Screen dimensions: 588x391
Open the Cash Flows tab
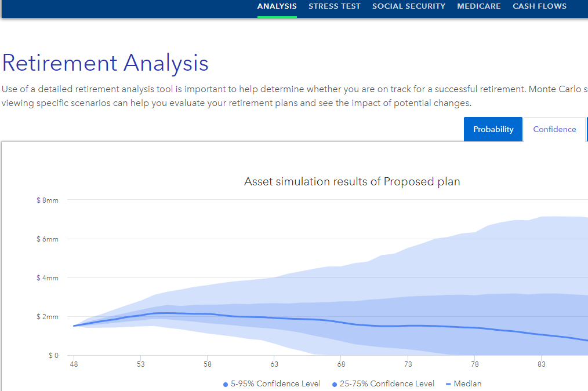coord(540,6)
